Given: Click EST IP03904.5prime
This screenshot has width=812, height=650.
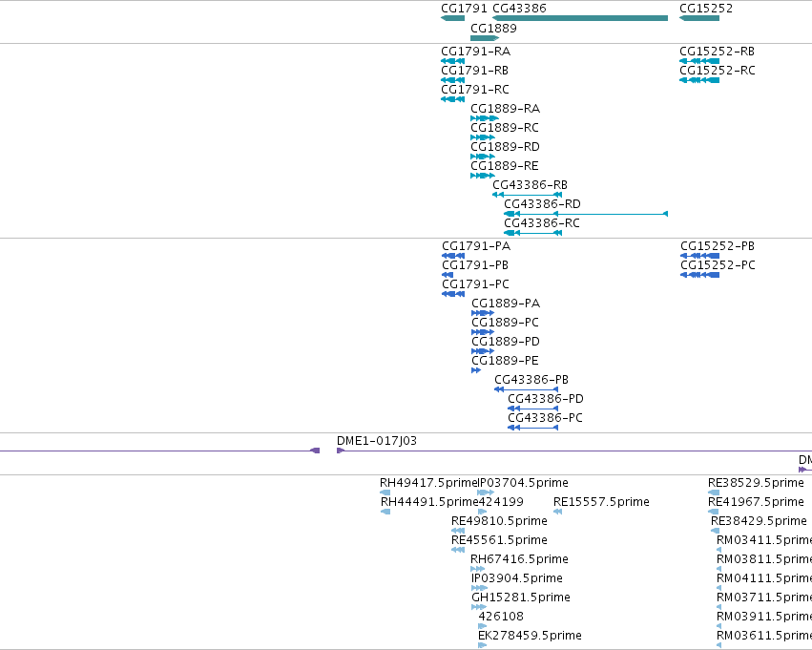Looking at the screenshot, I should click(x=517, y=579).
